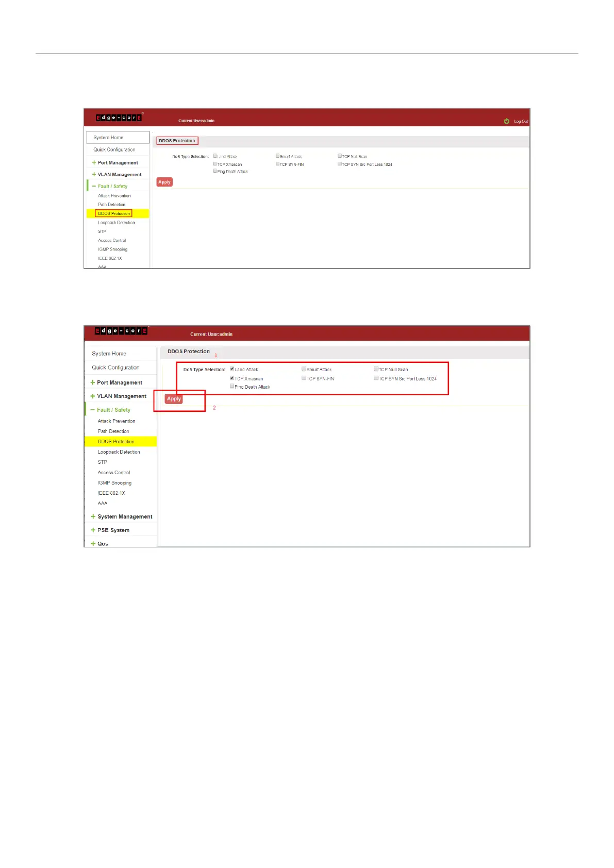Open System Home in the lower screenshot

pos(109,354)
